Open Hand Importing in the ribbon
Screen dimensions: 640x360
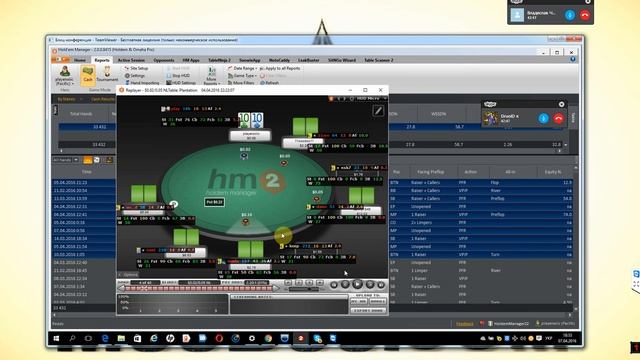coord(142,82)
